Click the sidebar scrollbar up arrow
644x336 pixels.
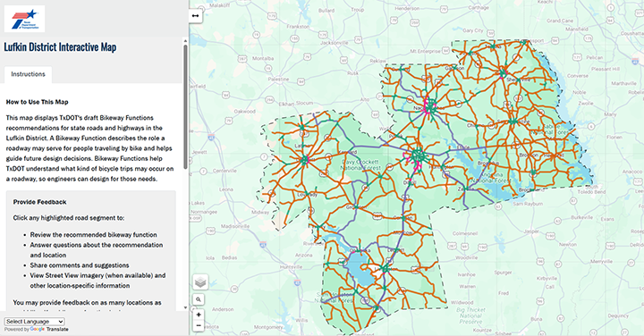(x=185, y=40)
